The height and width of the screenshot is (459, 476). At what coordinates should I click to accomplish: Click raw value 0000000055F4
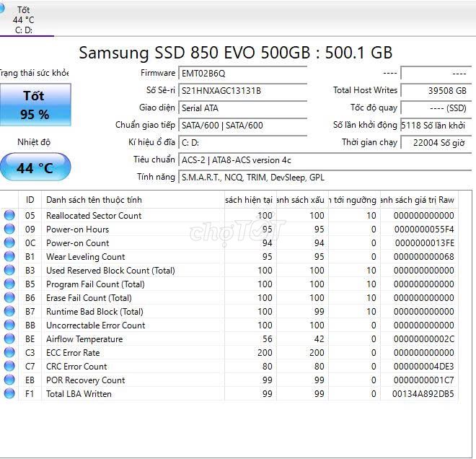click(x=424, y=229)
